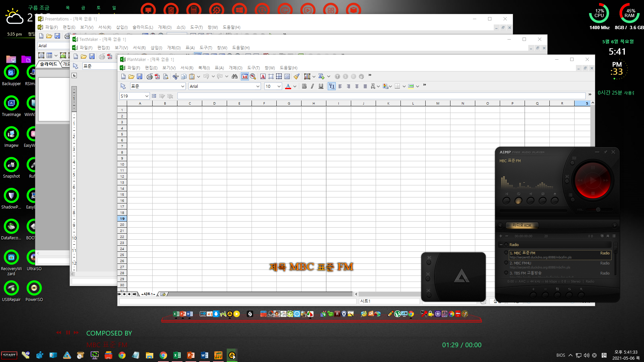The height and width of the screenshot is (362, 644).
Task: Click Windows START button
Action: [x=9, y=355]
